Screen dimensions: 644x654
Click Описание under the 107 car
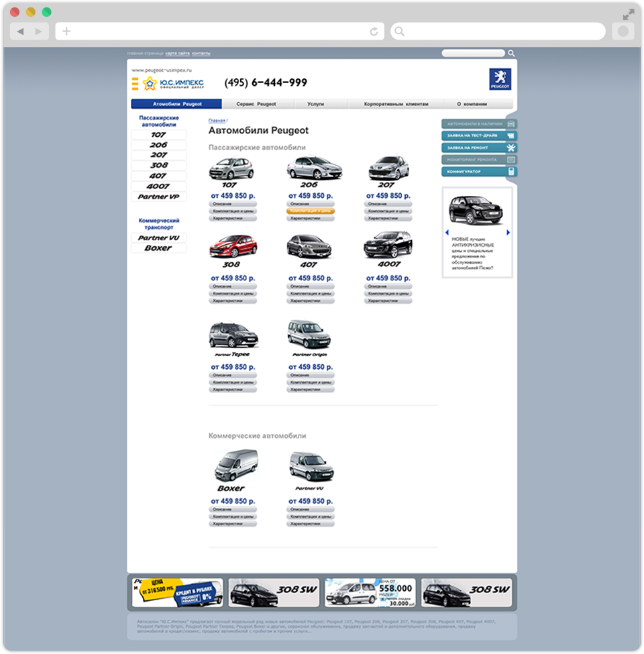tap(233, 204)
